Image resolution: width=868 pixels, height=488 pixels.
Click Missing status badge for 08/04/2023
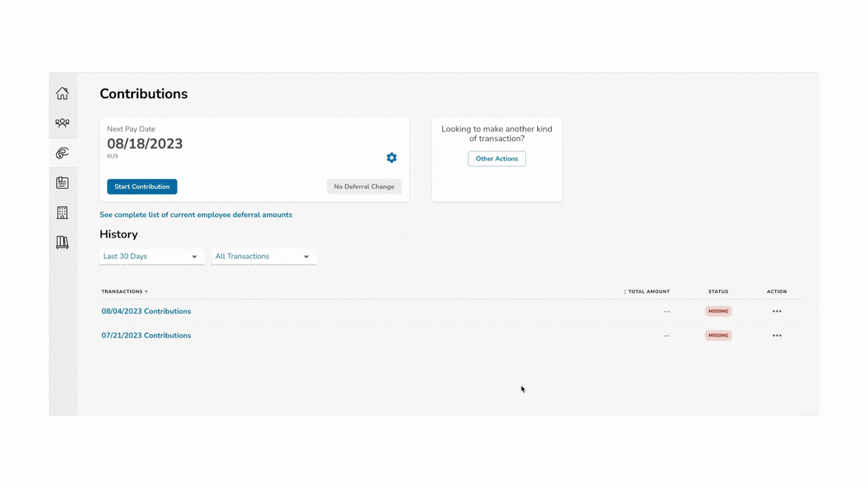(718, 311)
